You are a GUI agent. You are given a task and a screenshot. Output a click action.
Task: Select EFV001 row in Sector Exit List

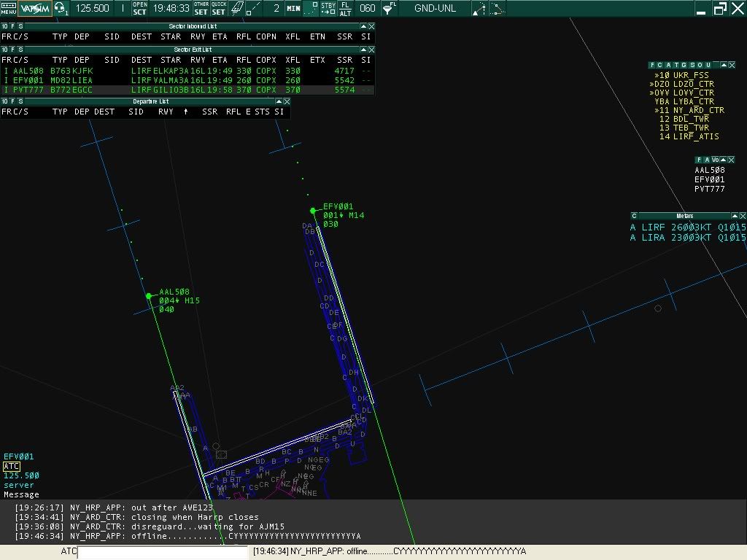click(187, 80)
